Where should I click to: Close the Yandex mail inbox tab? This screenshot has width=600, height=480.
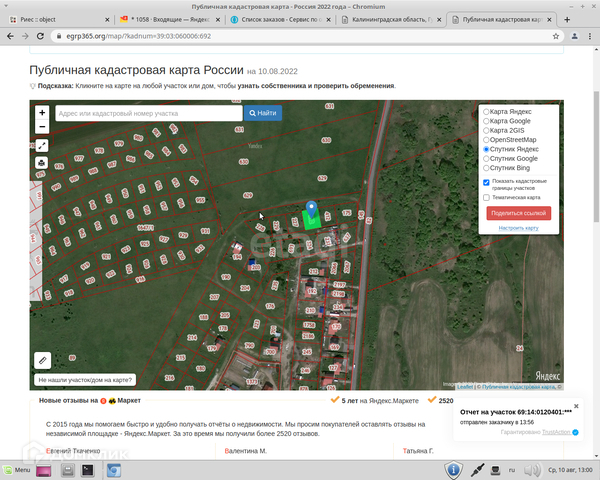click(218, 20)
